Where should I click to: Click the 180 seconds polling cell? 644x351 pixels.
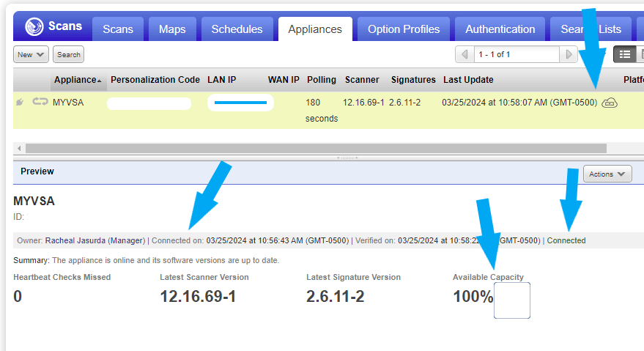(x=322, y=110)
